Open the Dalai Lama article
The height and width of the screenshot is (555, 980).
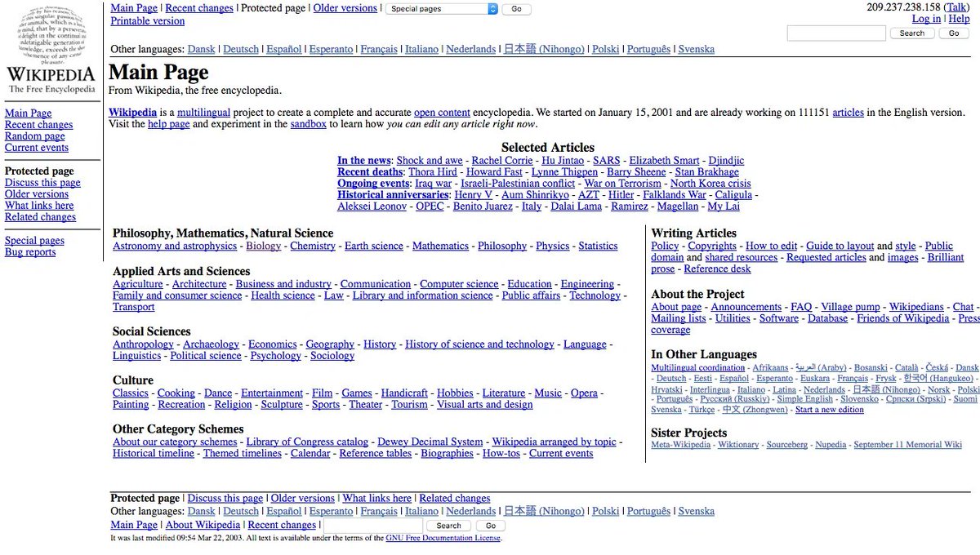coord(577,206)
